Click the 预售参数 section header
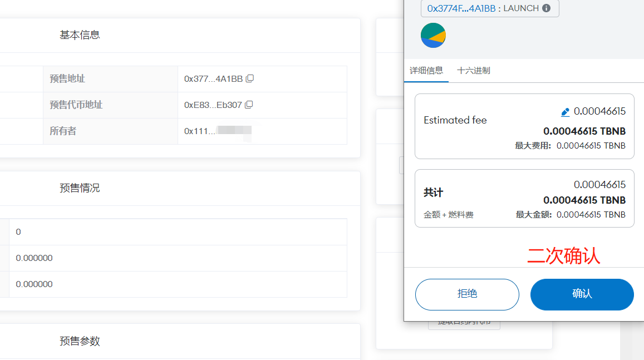The height and width of the screenshot is (360, 644). coord(80,341)
